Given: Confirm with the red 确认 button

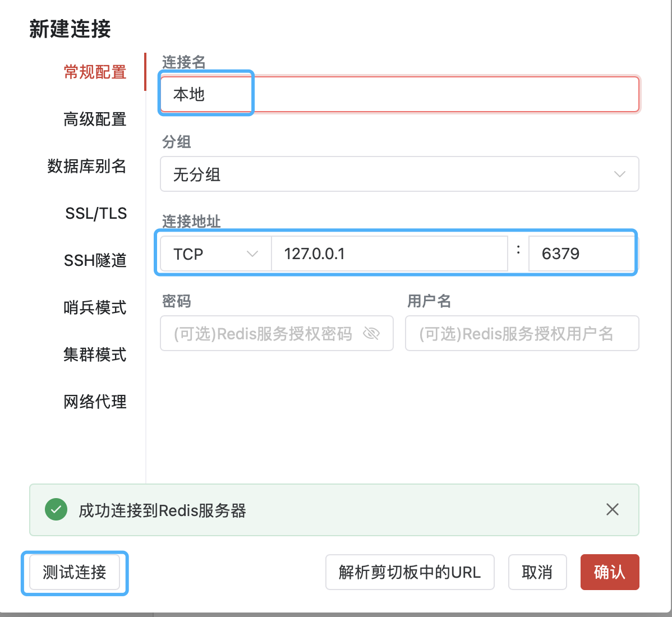Looking at the screenshot, I should [x=610, y=572].
